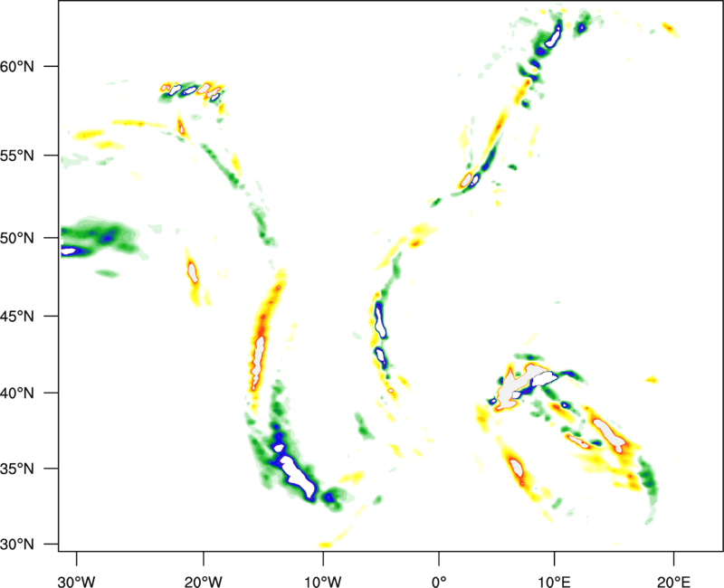724x588 pixels.
Task: Click the 60°N latitude label
Action: click(17, 66)
